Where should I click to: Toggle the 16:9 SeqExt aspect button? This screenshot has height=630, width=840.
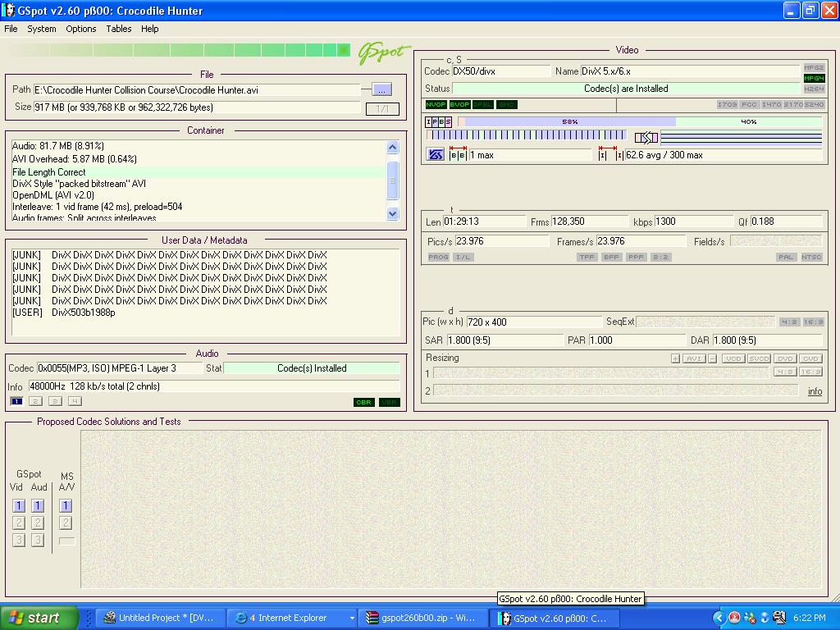point(813,322)
